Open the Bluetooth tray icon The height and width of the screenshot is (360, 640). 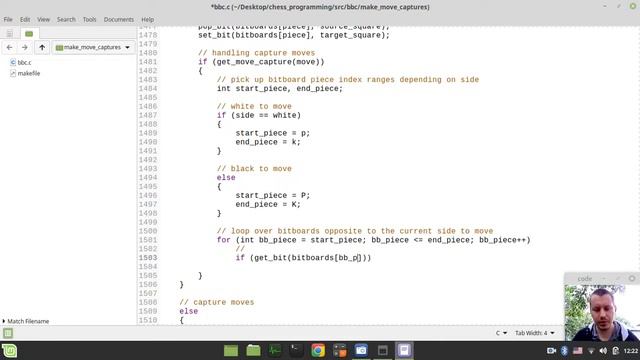(x=564, y=351)
